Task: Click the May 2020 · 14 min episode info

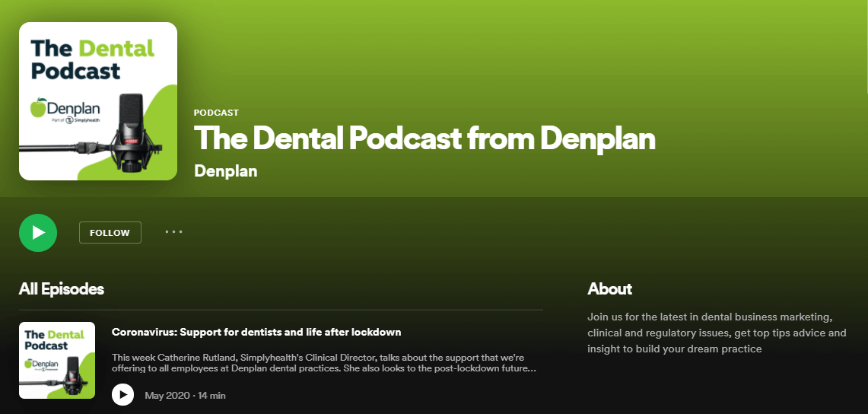Action: (185, 396)
